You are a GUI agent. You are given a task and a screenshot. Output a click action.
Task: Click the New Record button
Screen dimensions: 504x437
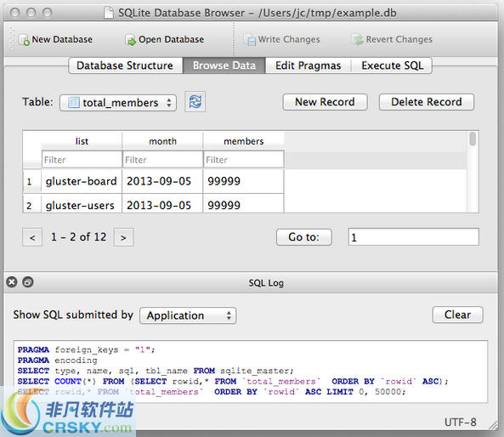(325, 102)
